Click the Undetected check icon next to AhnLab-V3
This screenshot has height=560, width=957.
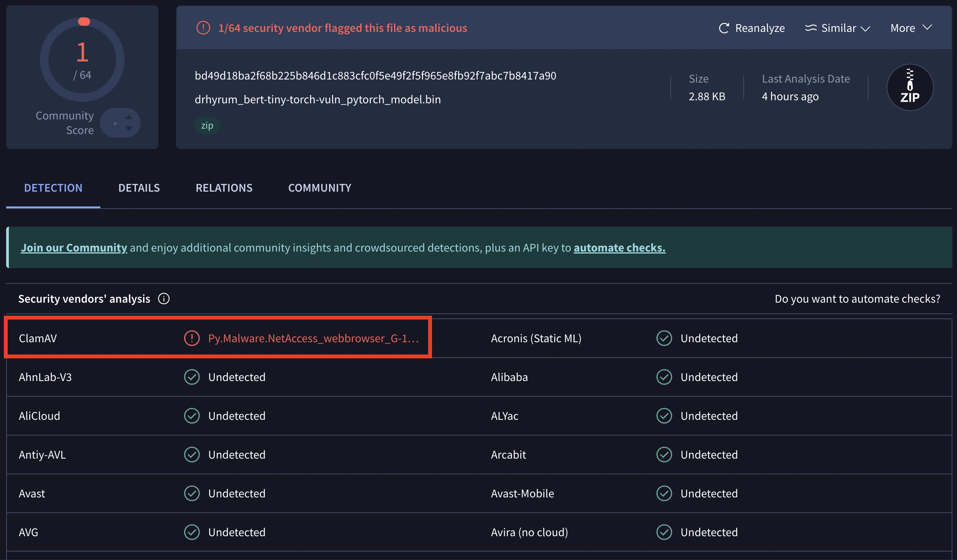tap(192, 377)
